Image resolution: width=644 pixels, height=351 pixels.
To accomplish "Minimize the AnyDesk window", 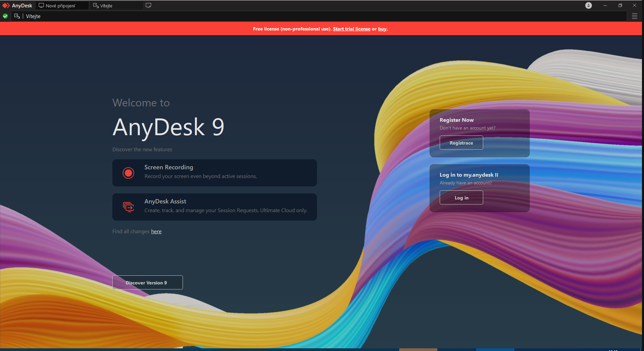I will click(x=605, y=5).
